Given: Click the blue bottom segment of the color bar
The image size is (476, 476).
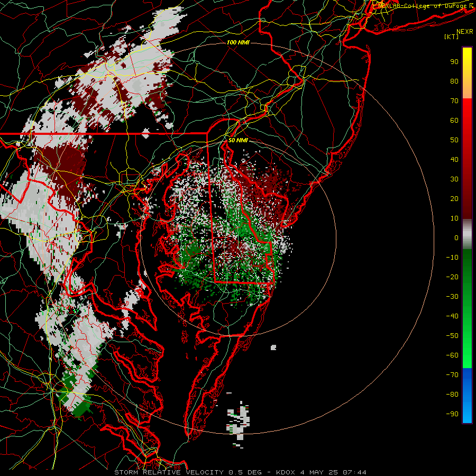Looking at the screenshot, I should [x=467, y=396].
